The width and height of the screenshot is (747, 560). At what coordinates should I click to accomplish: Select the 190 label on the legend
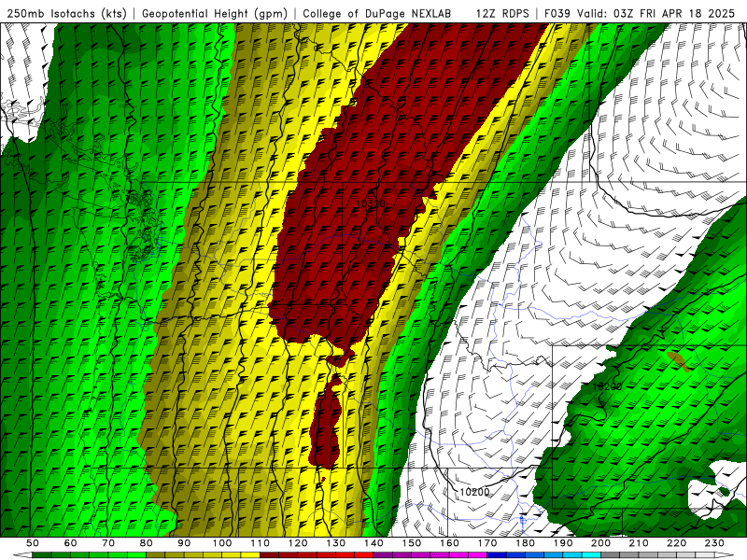point(563,543)
